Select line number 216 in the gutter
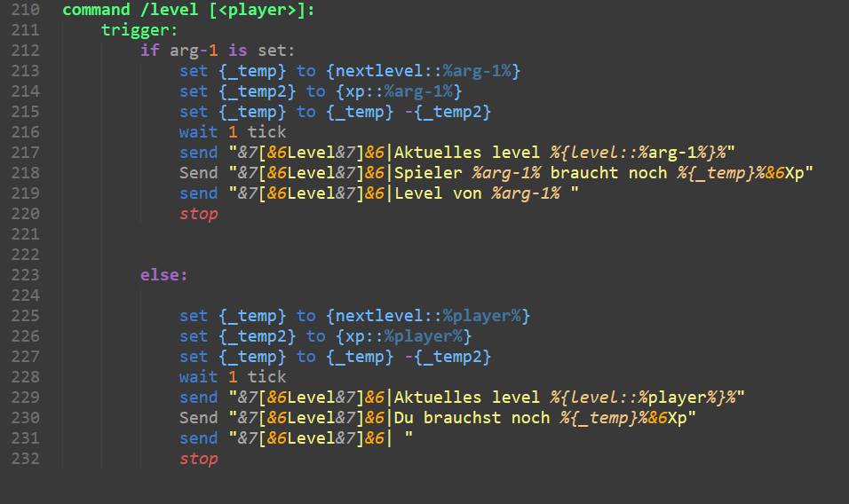The image size is (849, 504). 25,132
